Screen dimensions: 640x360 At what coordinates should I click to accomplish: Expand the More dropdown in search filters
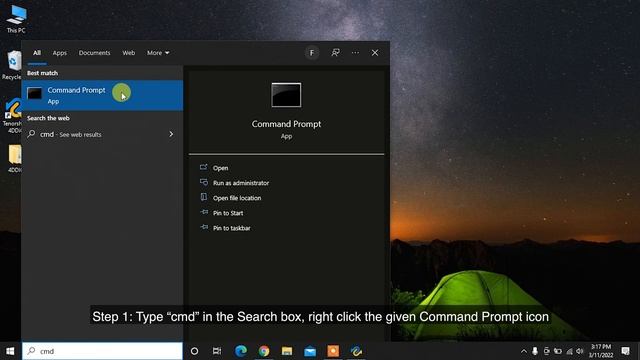coord(158,53)
